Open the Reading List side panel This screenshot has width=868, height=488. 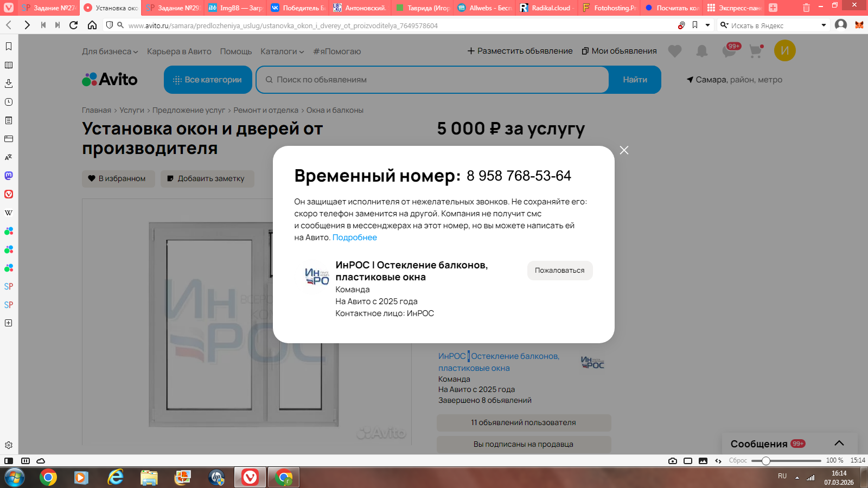pyautogui.click(x=9, y=65)
